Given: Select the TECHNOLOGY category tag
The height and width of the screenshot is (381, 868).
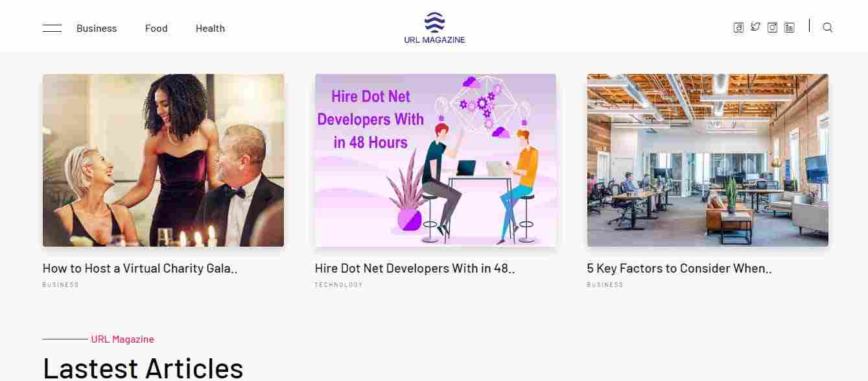Looking at the screenshot, I should coord(339,285).
